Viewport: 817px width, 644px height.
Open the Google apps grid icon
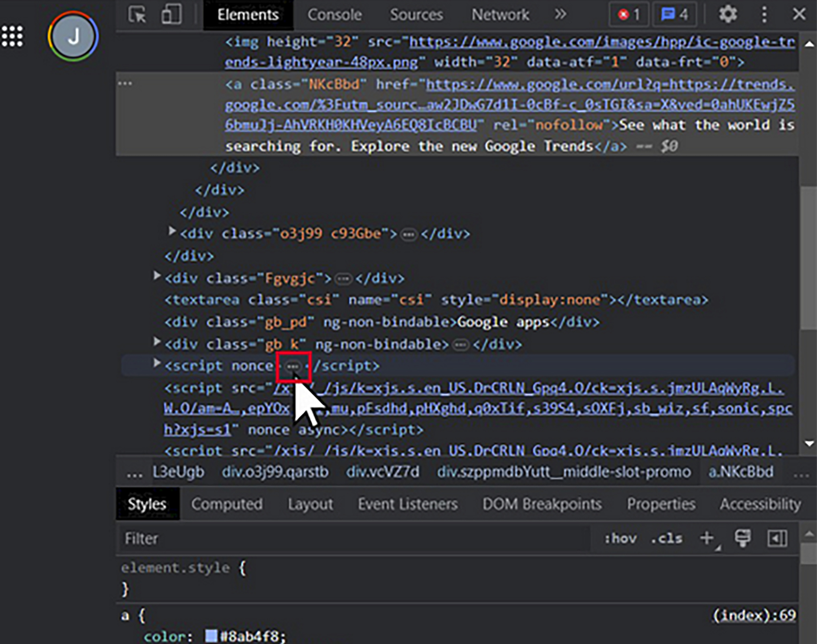(12, 36)
